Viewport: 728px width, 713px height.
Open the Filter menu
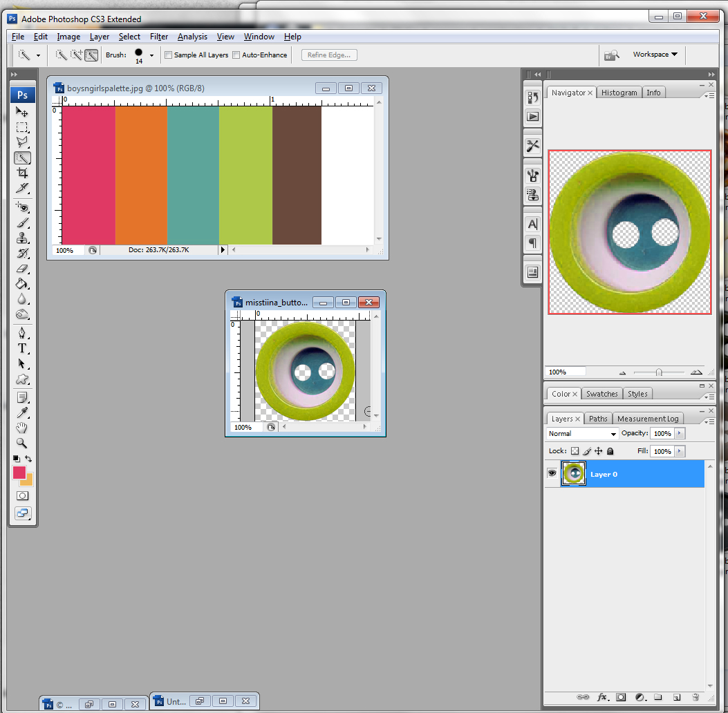click(159, 37)
